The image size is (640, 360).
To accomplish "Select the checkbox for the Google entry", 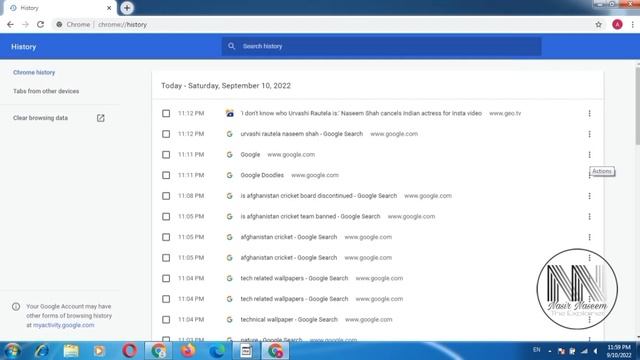I will (x=166, y=155).
